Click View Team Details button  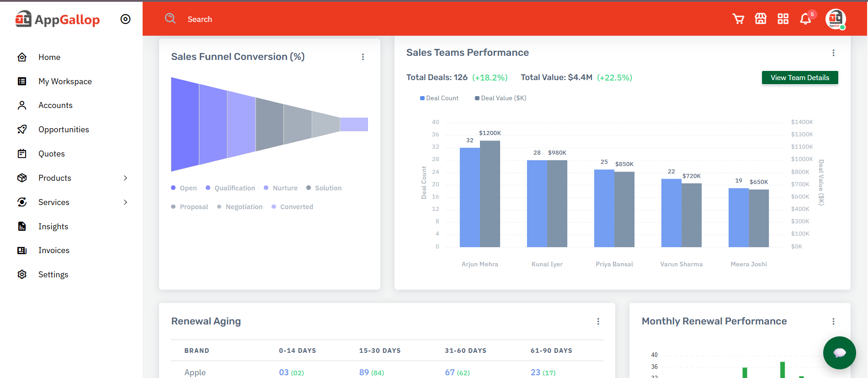(x=799, y=78)
